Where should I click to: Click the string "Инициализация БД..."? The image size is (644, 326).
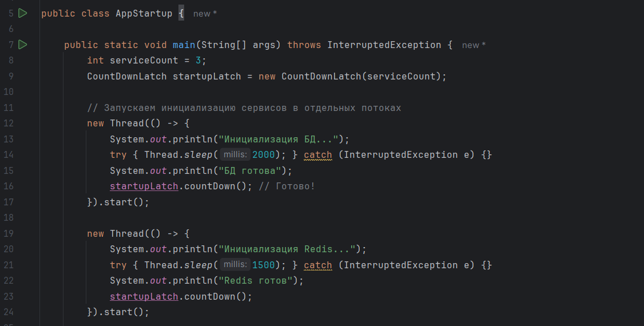click(x=279, y=139)
